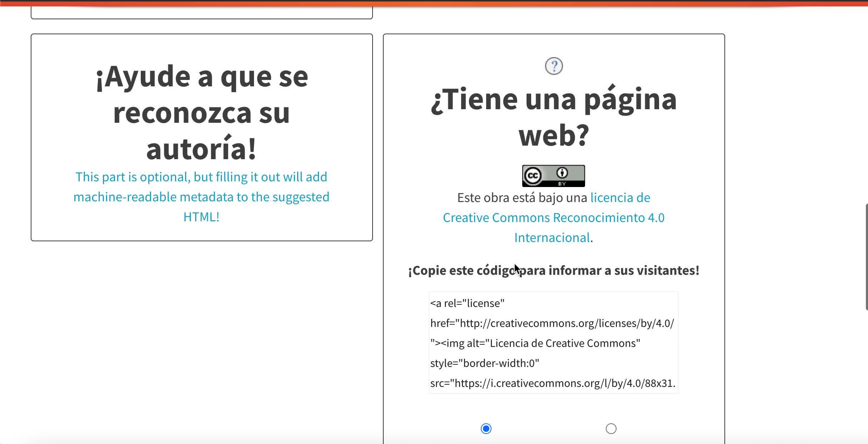Select the empty right radio button
This screenshot has width=868, height=444.
coord(611,428)
